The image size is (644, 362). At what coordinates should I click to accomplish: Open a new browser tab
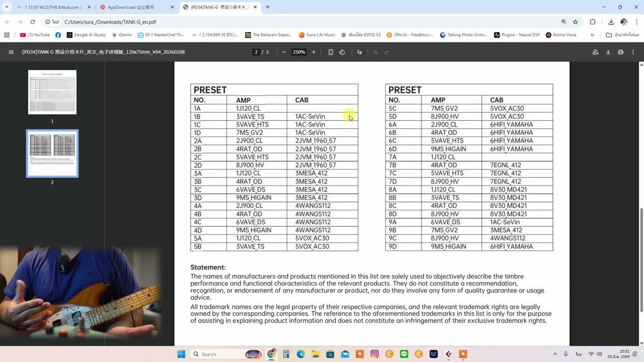(x=268, y=7)
